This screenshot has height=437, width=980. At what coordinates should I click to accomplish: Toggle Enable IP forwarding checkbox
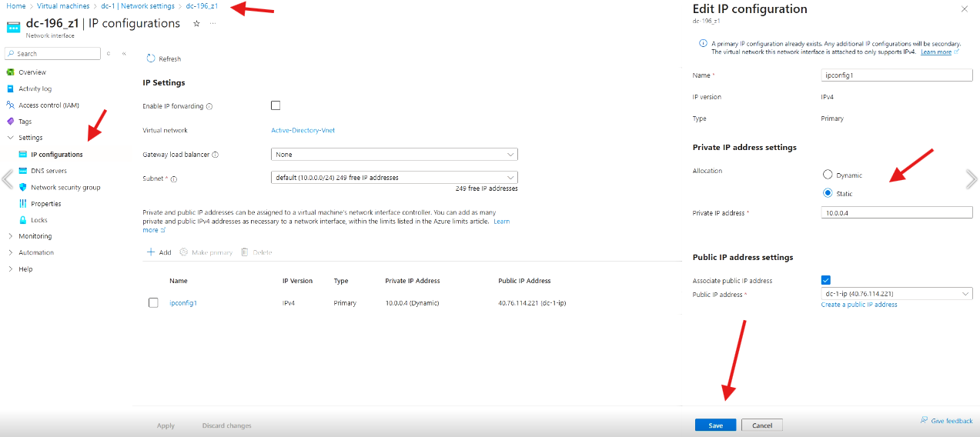pyautogui.click(x=276, y=105)
